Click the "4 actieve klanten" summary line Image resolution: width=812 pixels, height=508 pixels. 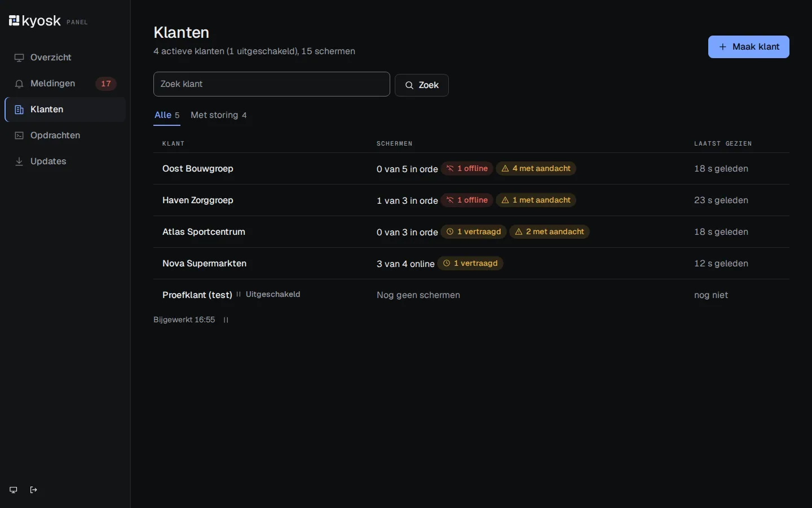[x=254, y=51]
